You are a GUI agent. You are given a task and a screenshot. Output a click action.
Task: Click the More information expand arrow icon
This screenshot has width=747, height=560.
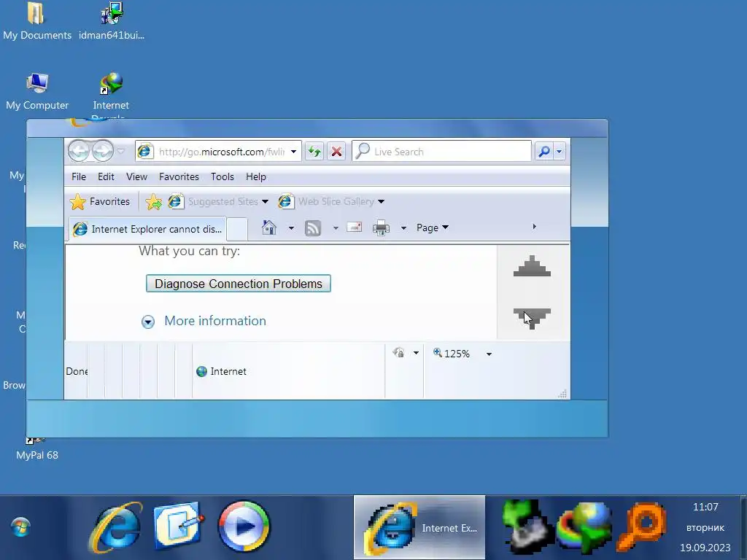point(148,322)
